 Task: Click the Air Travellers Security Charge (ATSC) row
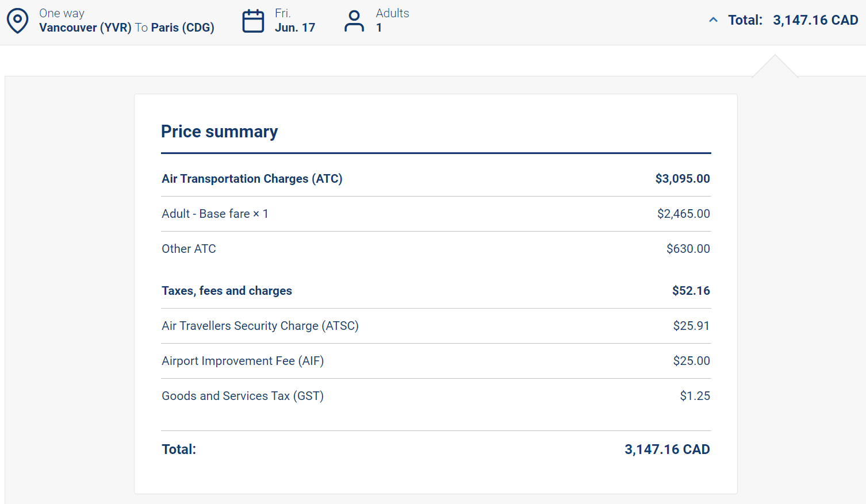260,326
